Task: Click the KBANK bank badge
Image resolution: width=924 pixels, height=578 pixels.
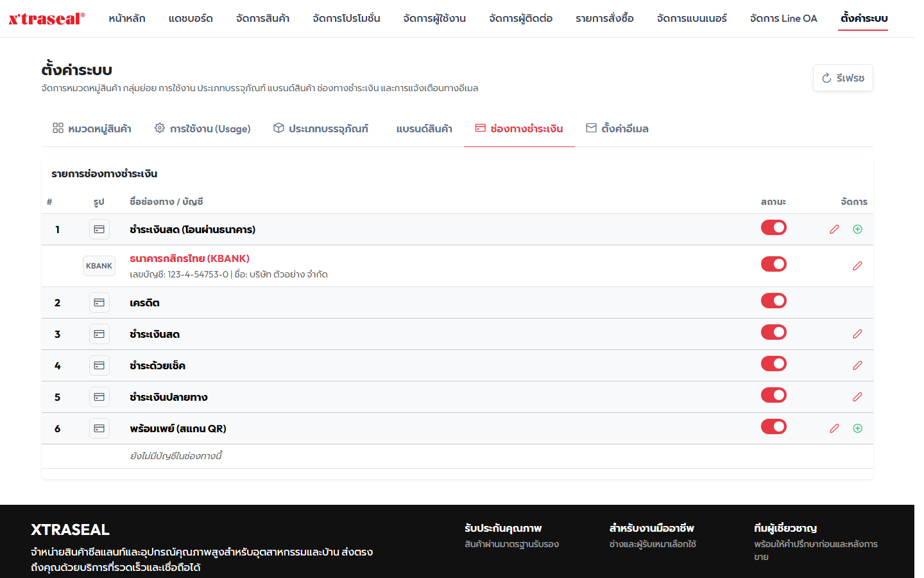Action: pyautogui.click(x=99, y=266)
